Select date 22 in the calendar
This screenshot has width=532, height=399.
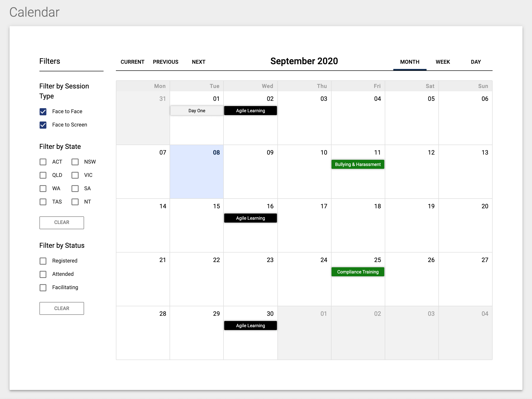coord(216,260)
